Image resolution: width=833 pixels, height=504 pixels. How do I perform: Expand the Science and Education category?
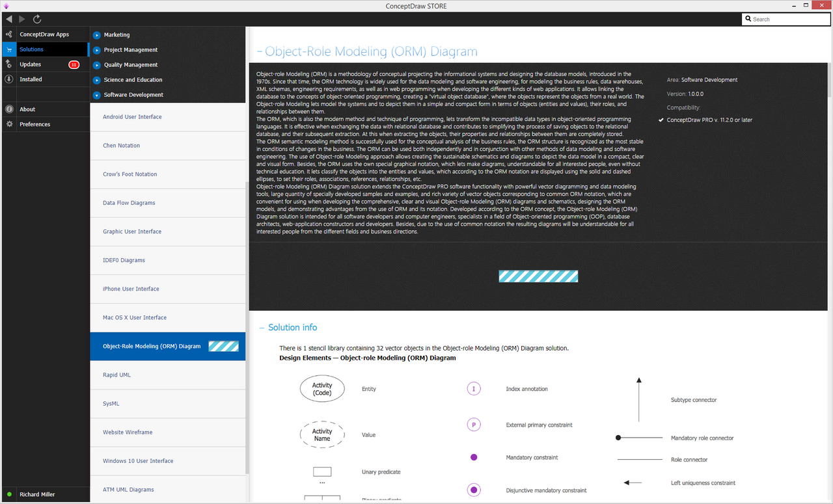pyautogui.click(x=97, y=79)
